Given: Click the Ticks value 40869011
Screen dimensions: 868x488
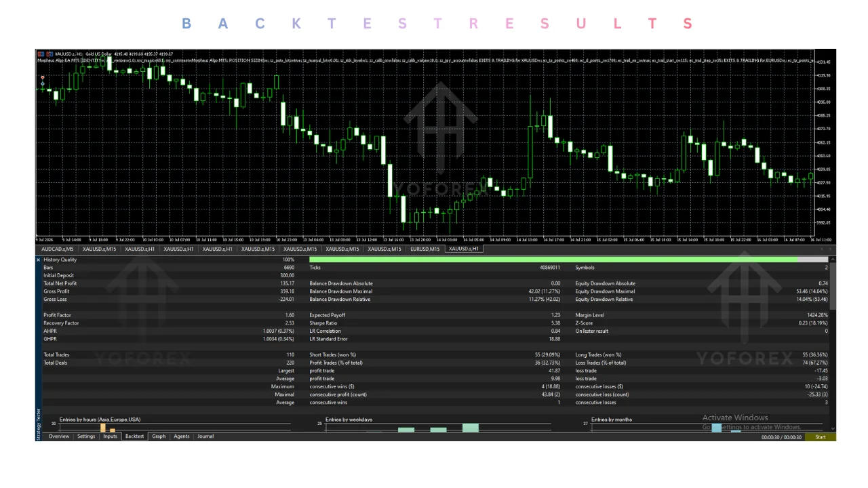Looking at the screenshot, I should [x=550, y=268].
